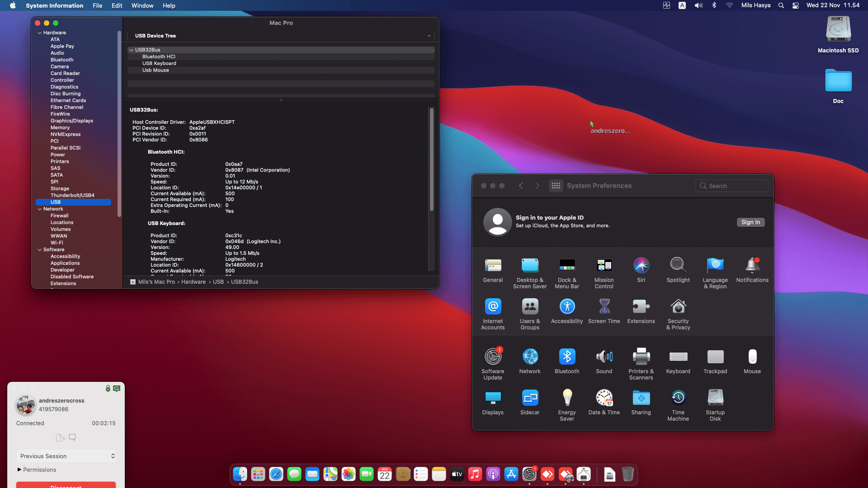Open Spotlight preferences pane
The image size is (868, 488).
(678, 270)
